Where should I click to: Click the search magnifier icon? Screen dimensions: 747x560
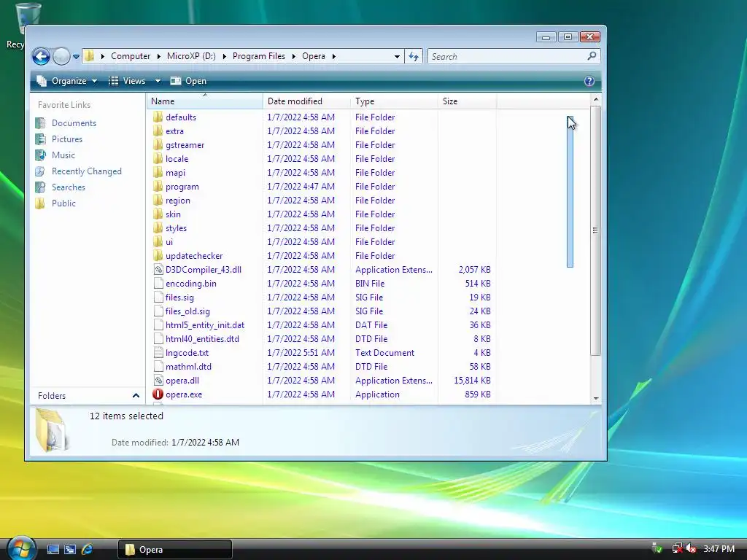point(592,56)
